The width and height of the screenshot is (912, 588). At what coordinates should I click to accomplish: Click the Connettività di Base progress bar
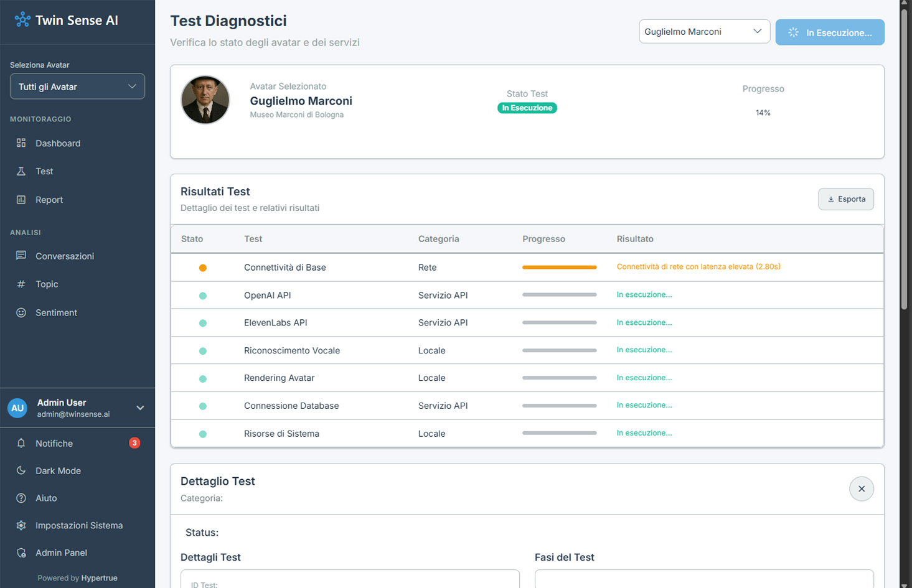(559, 268)
